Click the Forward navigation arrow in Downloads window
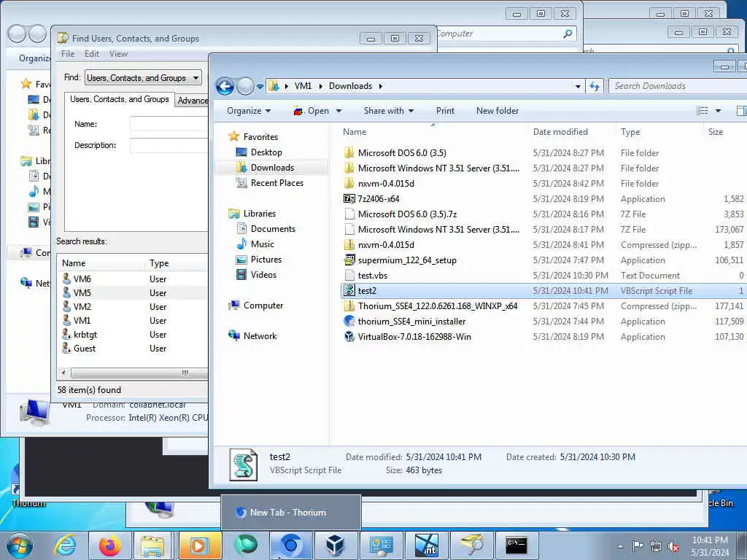 tap(245, 87)
